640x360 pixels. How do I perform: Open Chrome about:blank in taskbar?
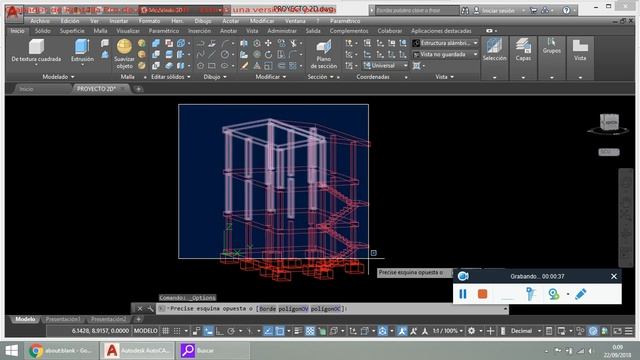(61, 350)
